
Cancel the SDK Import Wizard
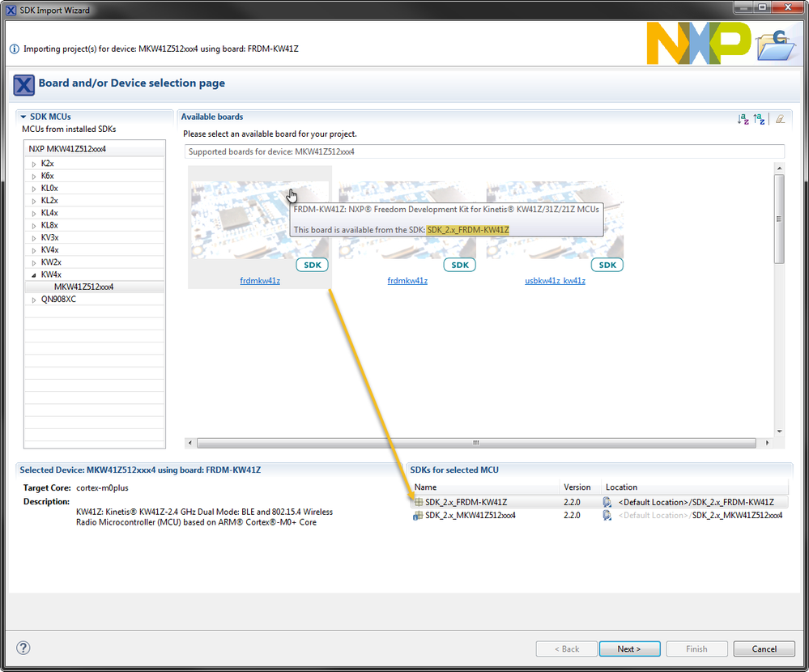[764, 649]
